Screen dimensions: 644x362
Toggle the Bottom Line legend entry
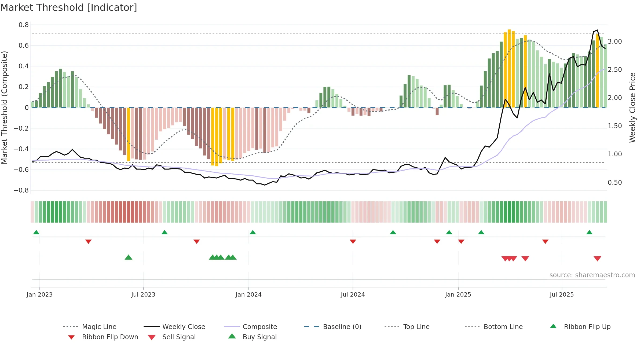click(494, 327)
